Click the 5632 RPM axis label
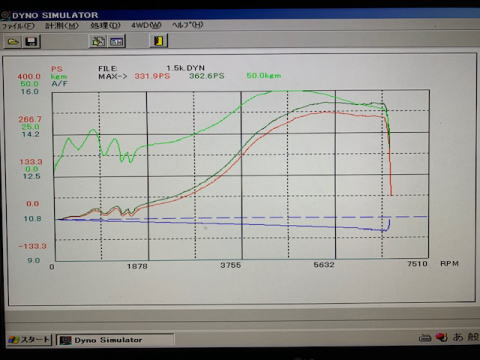The width and height of the screenshot is (480, 360). 324,265
